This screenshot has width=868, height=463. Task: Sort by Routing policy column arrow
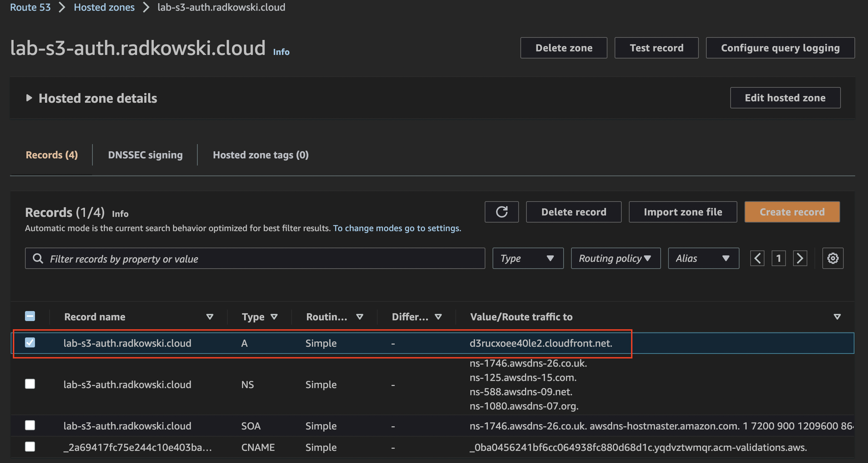click(x=360, y=317)
